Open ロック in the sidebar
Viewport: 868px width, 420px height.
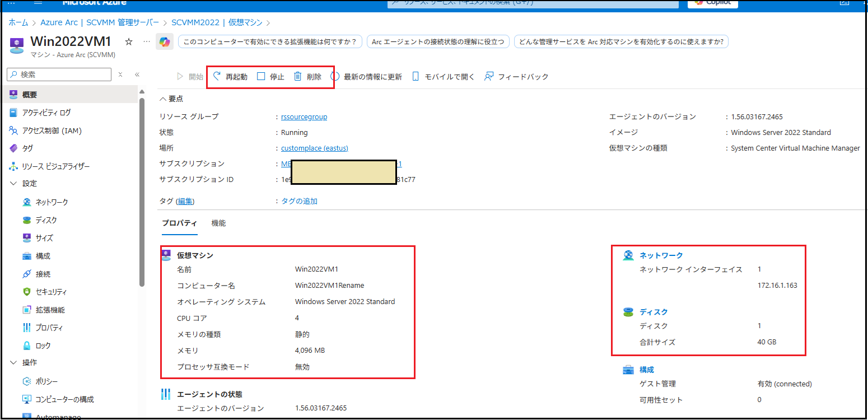pyautogui.click(x=43, y=346)
